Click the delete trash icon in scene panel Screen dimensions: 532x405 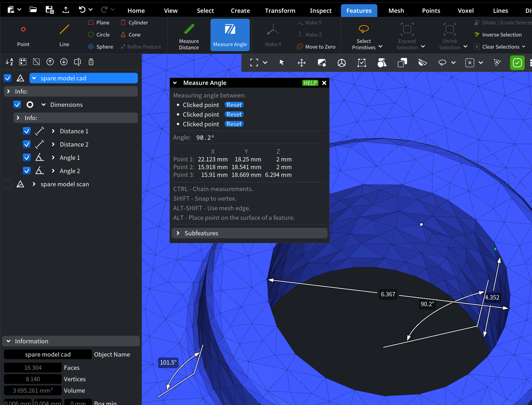91,62
